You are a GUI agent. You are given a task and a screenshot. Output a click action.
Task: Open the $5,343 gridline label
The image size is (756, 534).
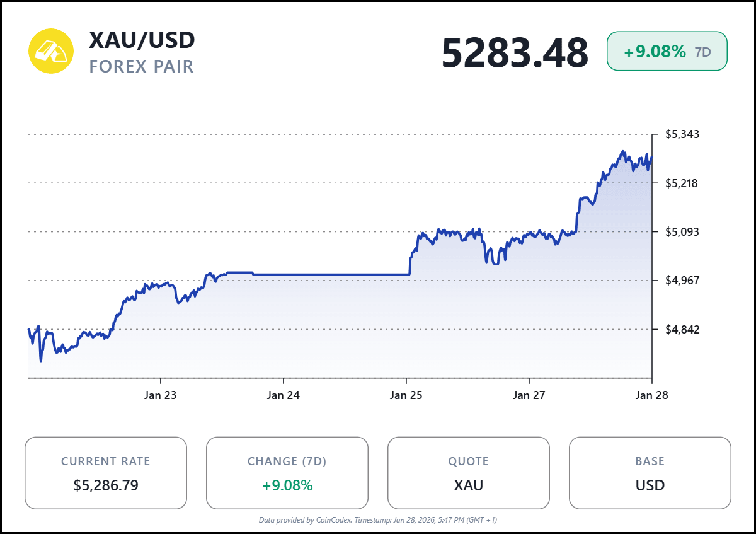pyautogui.click(x=682, y=134)
